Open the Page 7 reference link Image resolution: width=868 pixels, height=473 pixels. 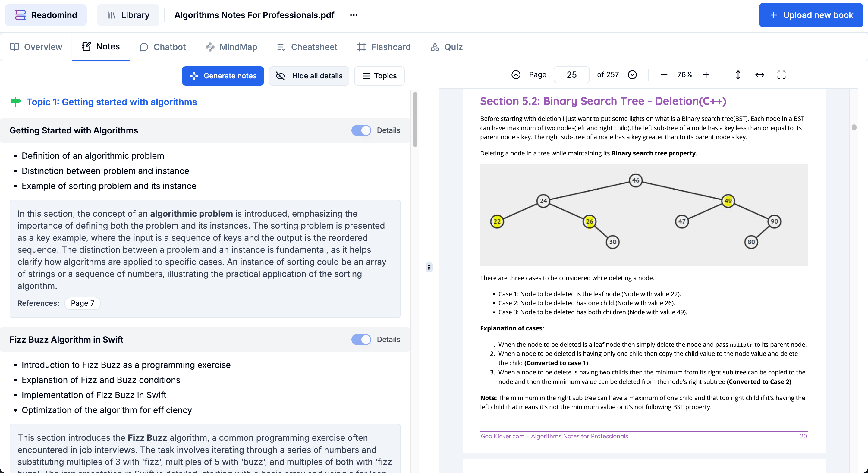pos(82,303)
